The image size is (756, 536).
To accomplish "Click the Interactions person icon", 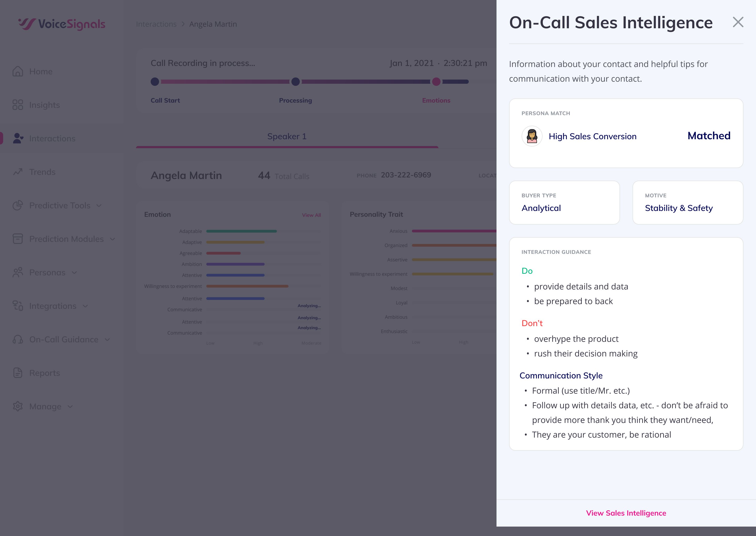I will 18,138.
